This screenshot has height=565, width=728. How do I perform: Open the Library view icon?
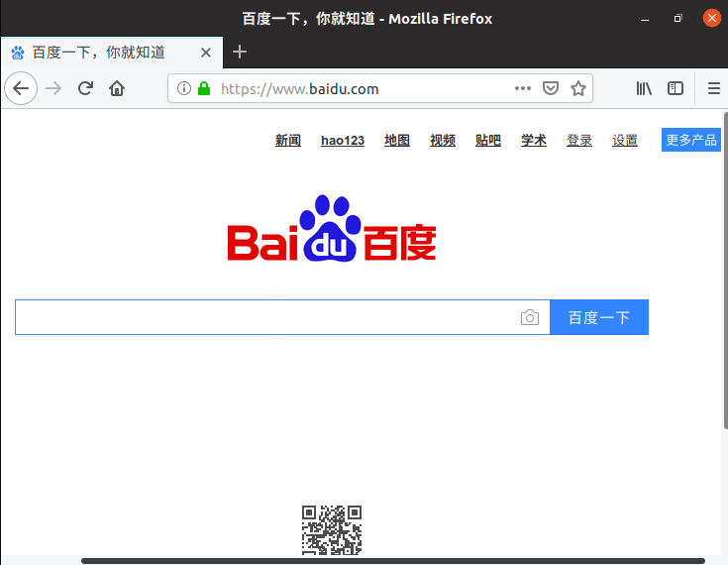(x=644, y=88)
